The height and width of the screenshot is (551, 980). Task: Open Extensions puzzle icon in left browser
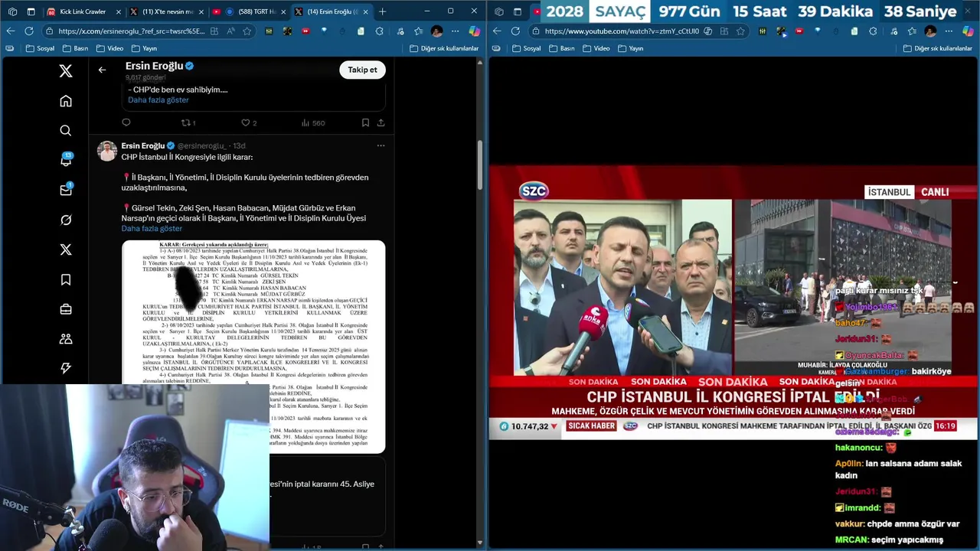click(380, 31)
